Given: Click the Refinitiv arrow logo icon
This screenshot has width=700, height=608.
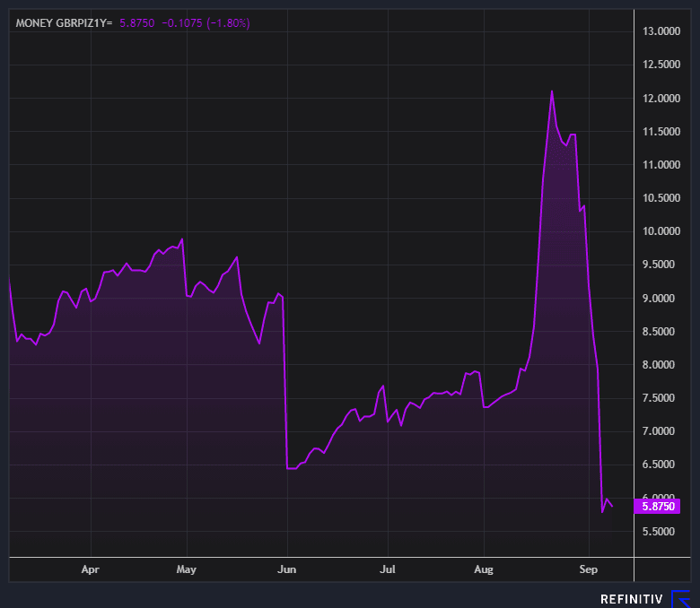Looking at the screenshot, I should click(x=679, y=598).
